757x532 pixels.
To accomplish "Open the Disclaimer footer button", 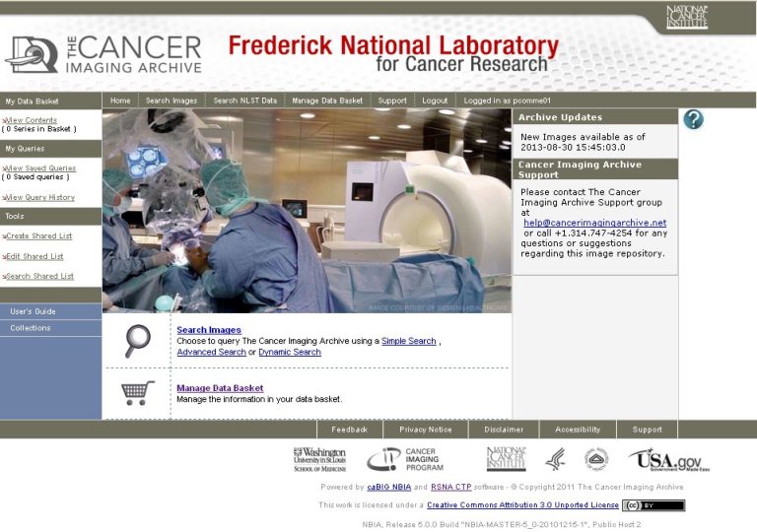I will pos(504,430).
